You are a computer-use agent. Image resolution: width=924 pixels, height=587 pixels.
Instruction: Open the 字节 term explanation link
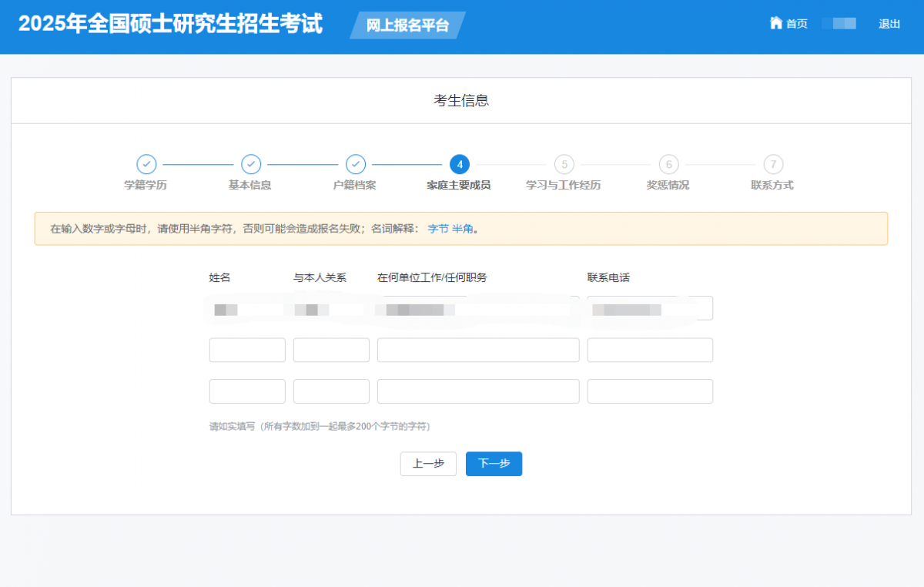(438, 229)
